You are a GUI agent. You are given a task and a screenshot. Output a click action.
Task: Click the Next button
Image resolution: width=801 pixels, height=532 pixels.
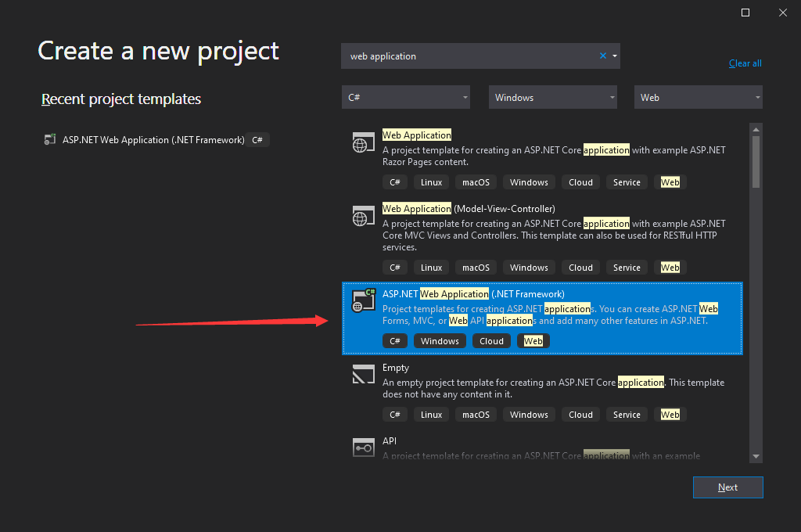click(x=727, y=487)
